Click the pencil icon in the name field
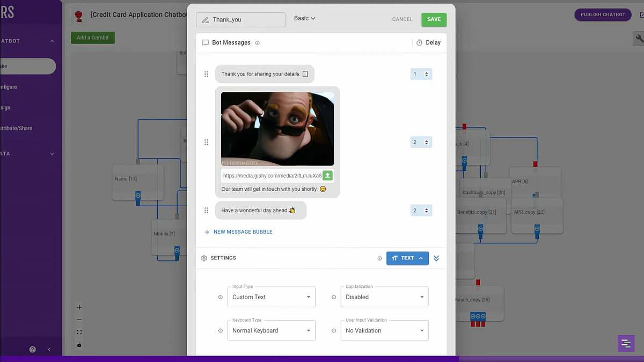Image resolution: width=644 pixels, height=362 pixels. [x=205, y=20]
